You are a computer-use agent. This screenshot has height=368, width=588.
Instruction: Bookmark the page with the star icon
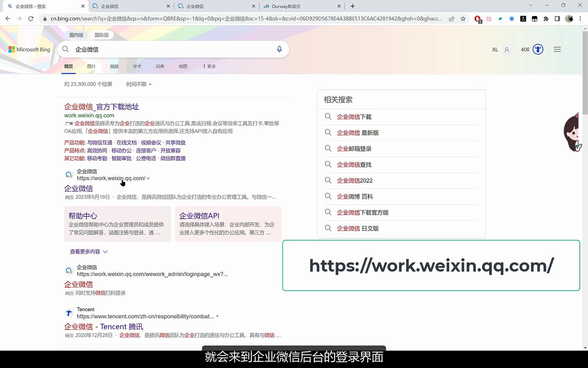pyautogui.click(x=463, y=19)
